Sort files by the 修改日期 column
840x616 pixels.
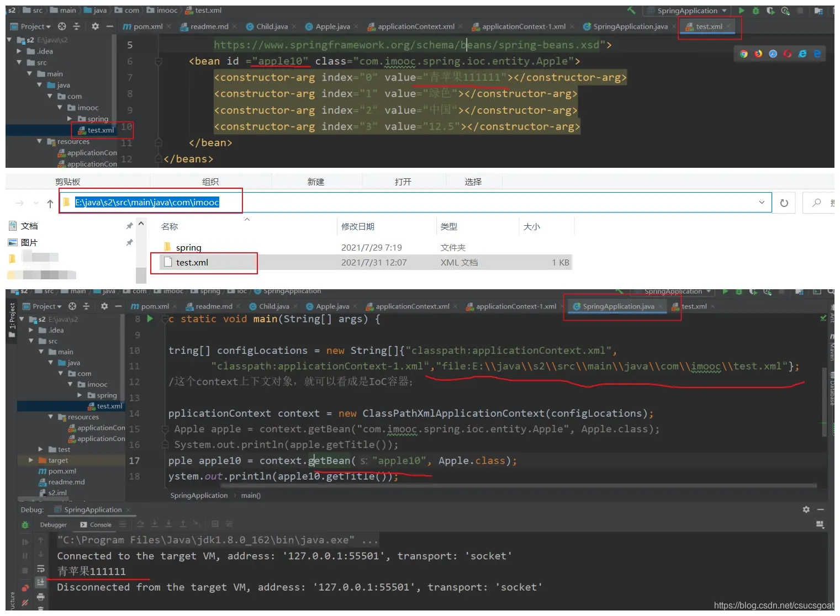pos(358,226)
